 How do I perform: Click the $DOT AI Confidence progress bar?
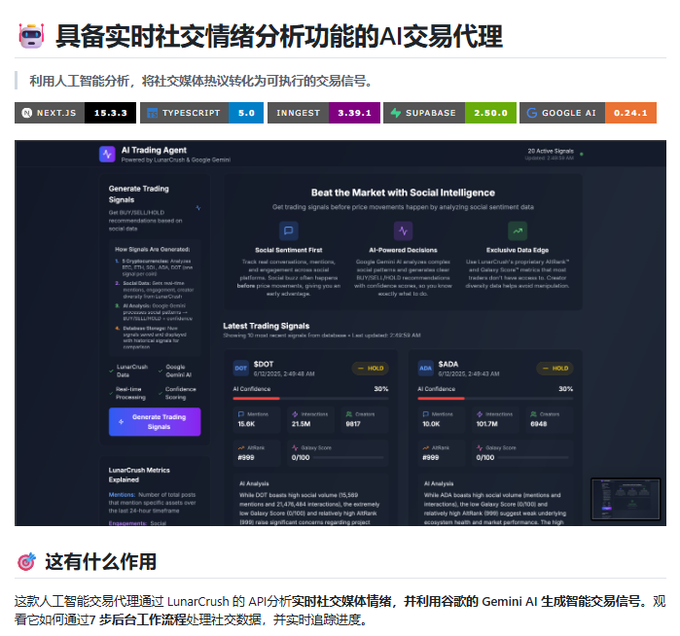click(x=311, y=398)
